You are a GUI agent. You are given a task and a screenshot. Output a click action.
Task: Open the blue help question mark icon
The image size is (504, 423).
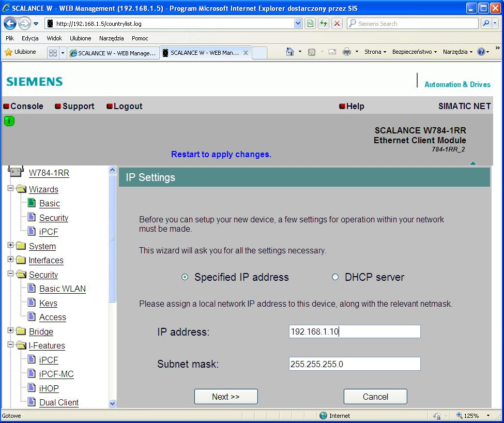point(481,52)
